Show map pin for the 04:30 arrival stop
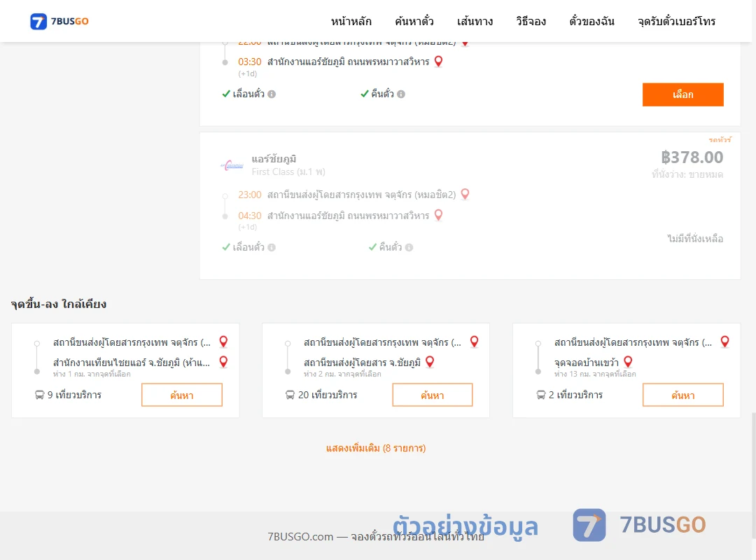Viewport: 756px width, 560px height. pyautogui.click(x=438, y=215)
